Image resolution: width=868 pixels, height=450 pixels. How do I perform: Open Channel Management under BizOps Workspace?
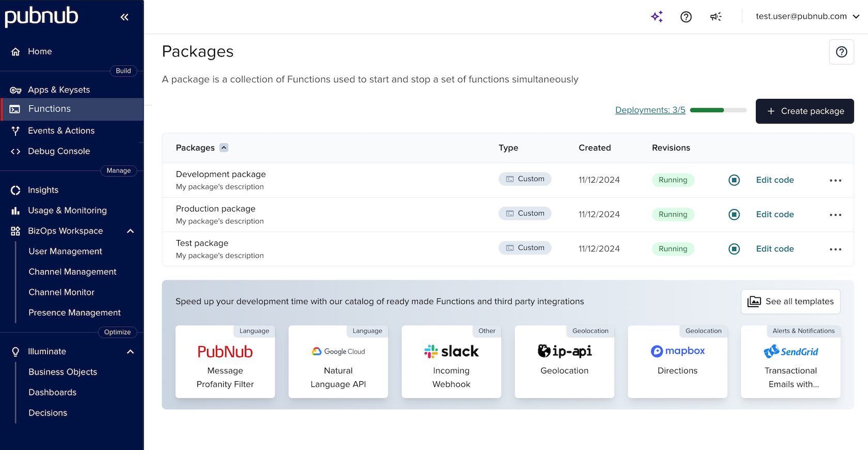(x=72, y=272)
